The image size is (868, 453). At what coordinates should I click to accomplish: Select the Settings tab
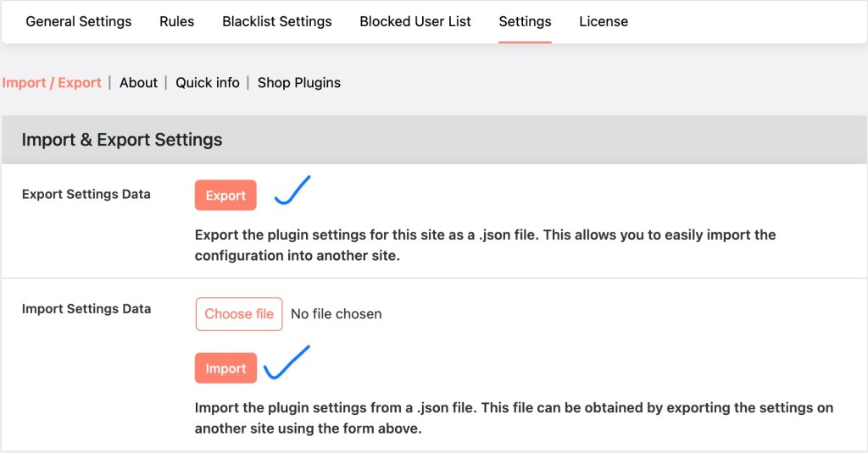click(525, 21)
